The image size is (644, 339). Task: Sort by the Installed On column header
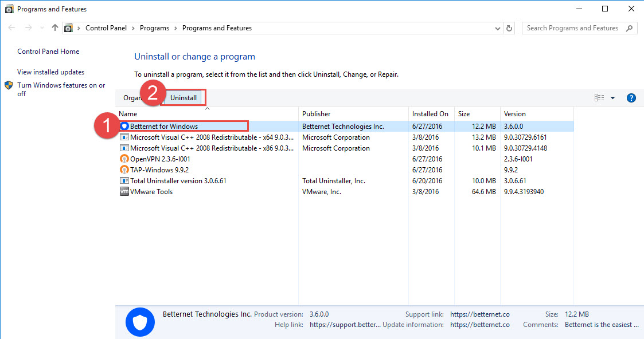tap(431, 113)
